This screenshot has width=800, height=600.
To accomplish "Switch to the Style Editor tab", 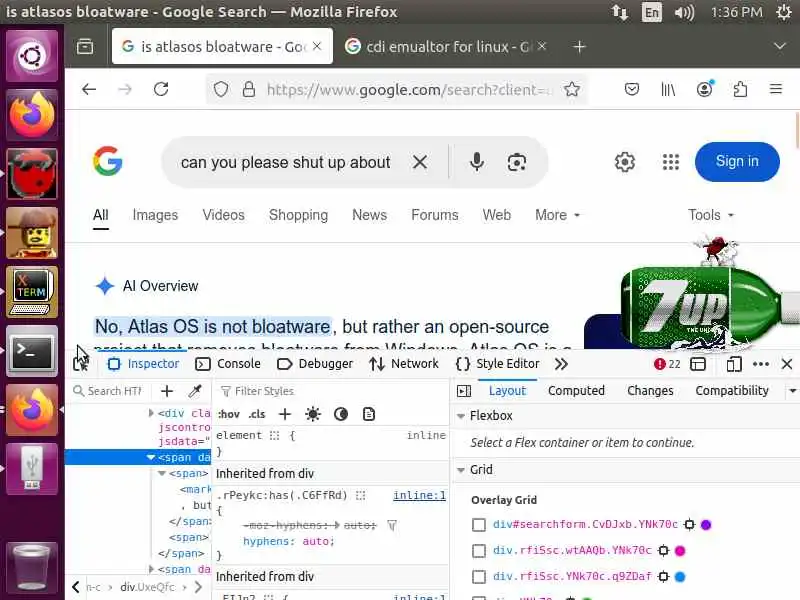I will (x=497, y=364).
